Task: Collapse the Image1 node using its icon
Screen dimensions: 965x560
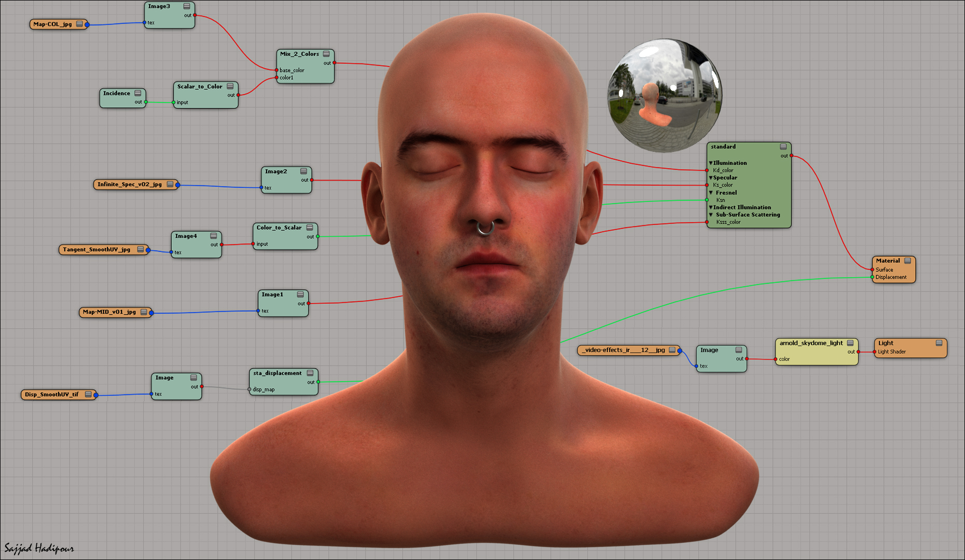Action: (x=300, y=295)
